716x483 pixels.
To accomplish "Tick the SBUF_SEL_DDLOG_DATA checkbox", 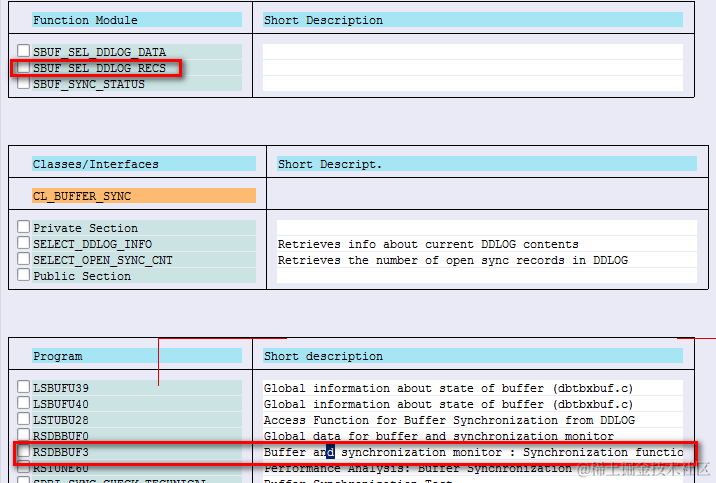I will click(23, 51).
